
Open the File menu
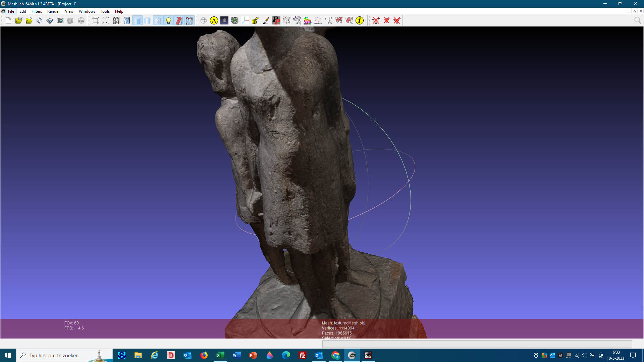pyautogui.click(x=11, y=11)
